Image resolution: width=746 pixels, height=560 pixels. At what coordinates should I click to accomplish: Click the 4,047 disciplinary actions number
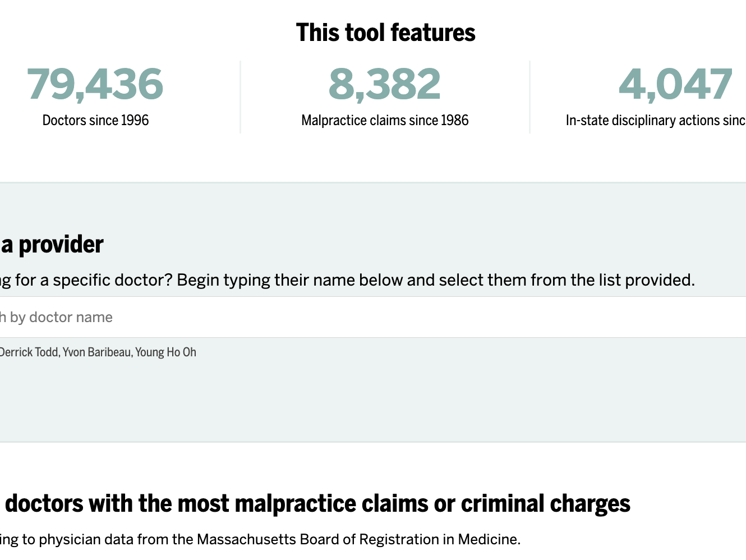pos(675,84)
